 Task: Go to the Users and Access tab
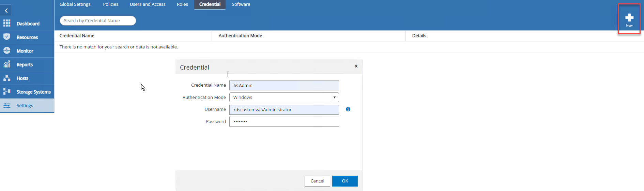coord(148,4)
